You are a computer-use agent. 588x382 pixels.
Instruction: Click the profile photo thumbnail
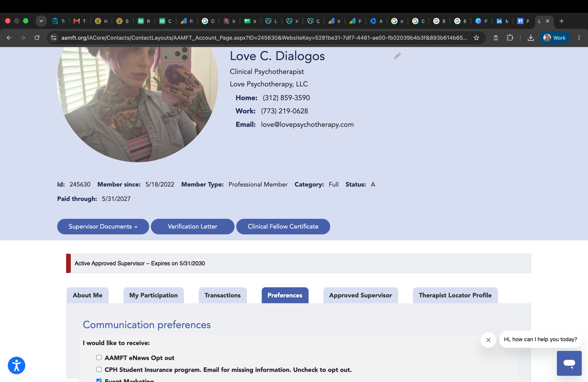coord(137,104)
